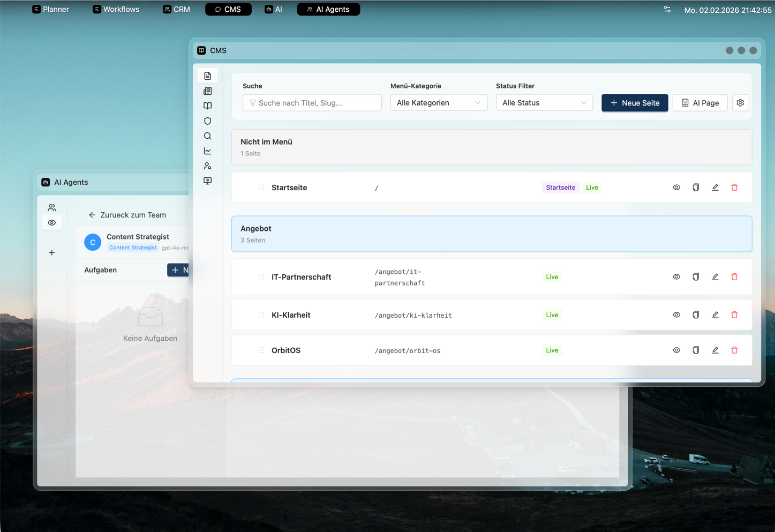Delete the OrbitOS page via trash icon

click(x=734, y=350)
